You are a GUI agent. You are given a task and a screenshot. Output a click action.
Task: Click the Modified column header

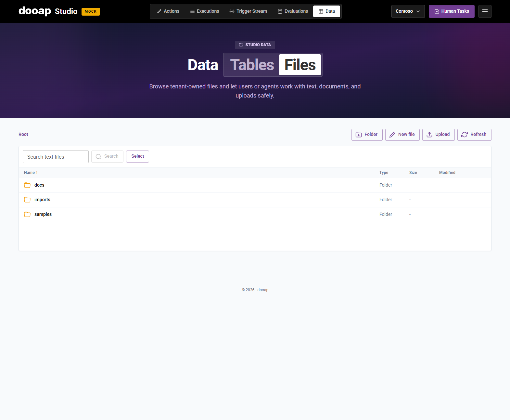point(447,173)
